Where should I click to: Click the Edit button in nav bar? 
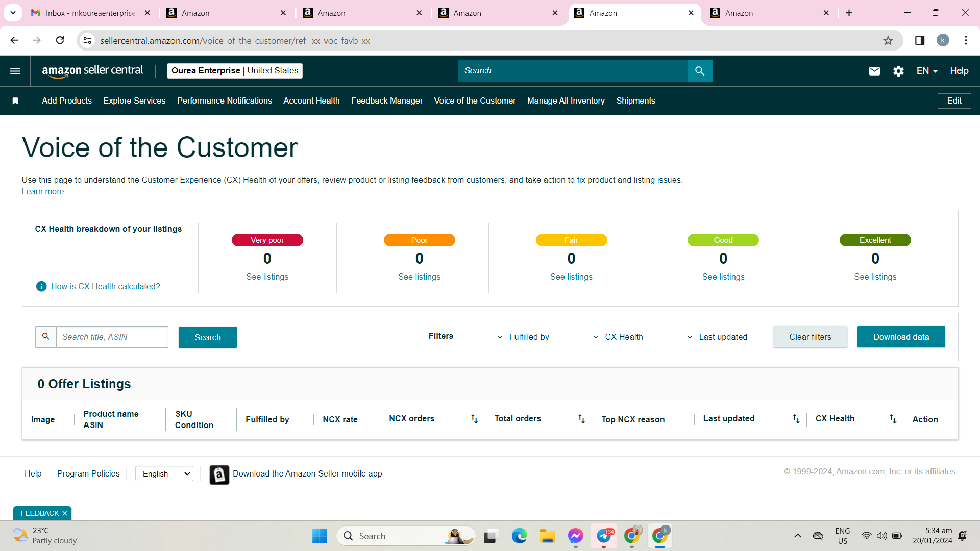pos(954,101)
